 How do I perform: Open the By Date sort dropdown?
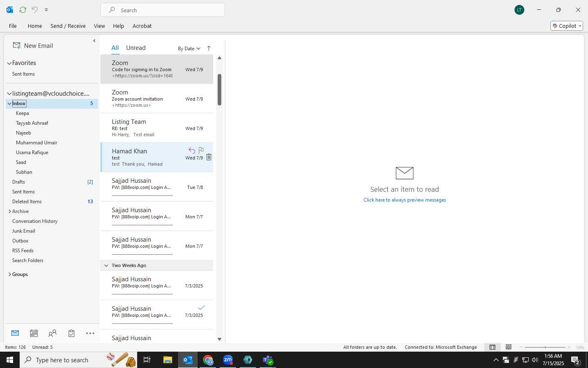coord(189,49)
